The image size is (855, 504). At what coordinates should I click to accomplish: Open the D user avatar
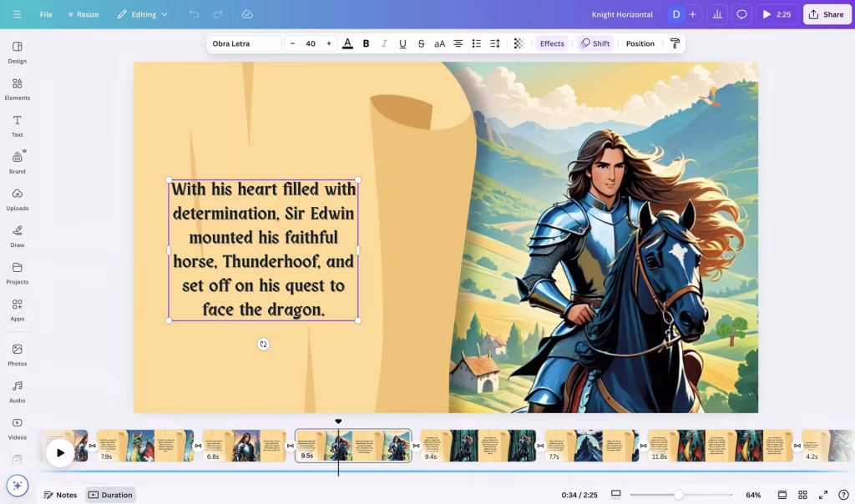coord(675,14)
